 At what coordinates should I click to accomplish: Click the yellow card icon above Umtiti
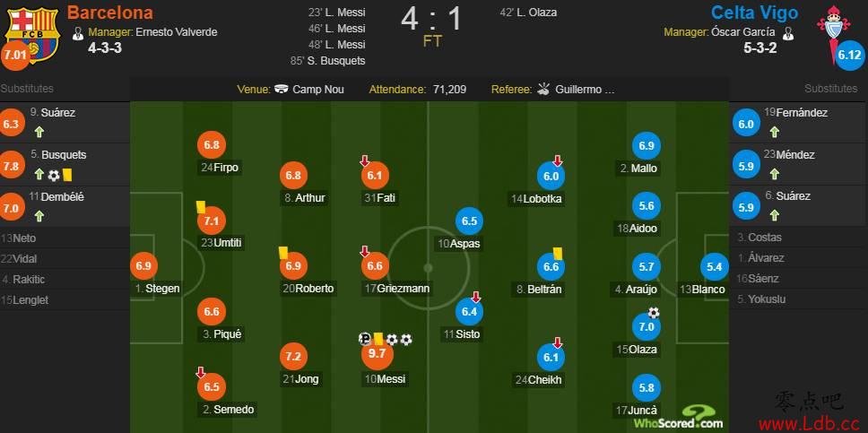tap(200, 207)
